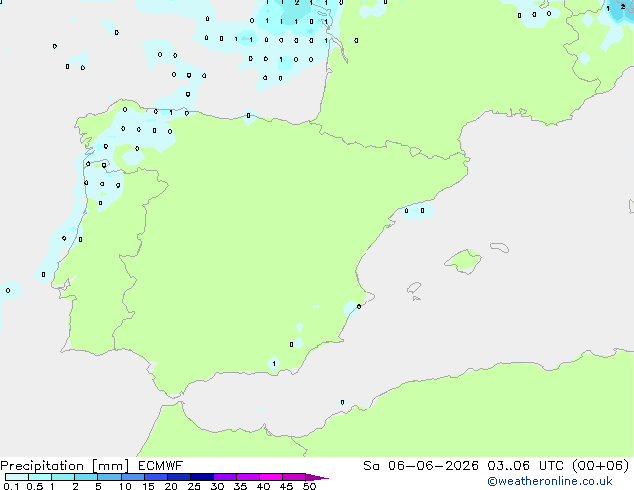Click legend value '10'
Image resolution: width=634 pixels, height=490 pixels.
(125, 486)
